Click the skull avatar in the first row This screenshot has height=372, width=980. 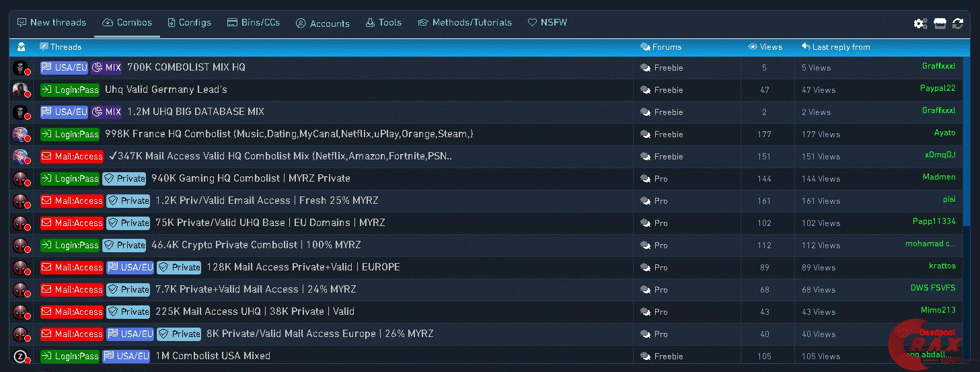[21, 68]
